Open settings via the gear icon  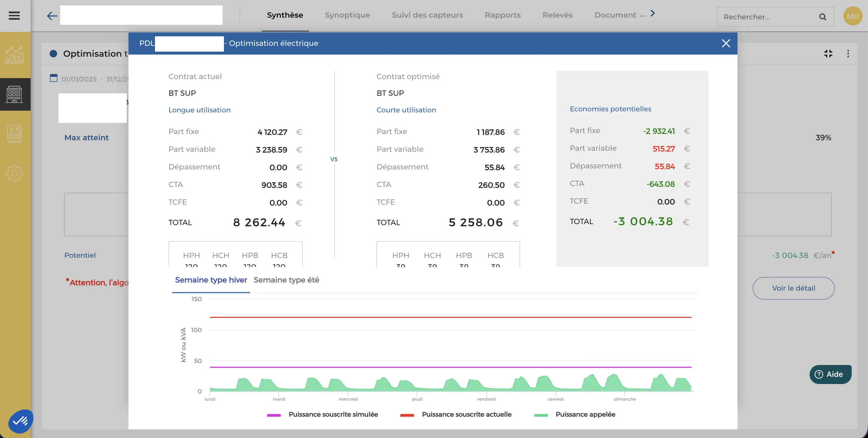click(x=15, y=173)
